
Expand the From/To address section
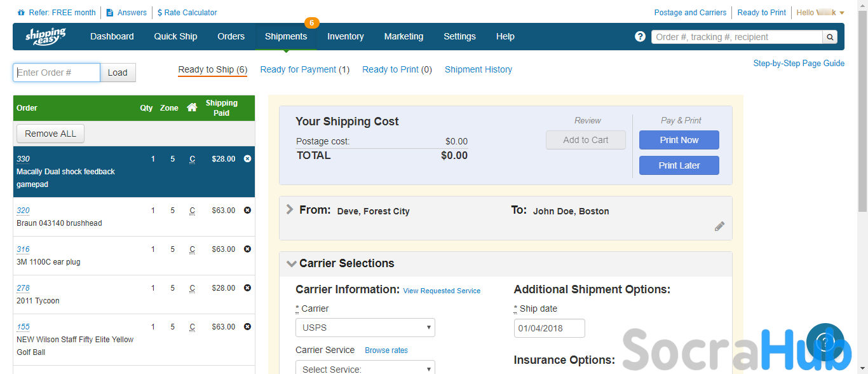(290, 209)
